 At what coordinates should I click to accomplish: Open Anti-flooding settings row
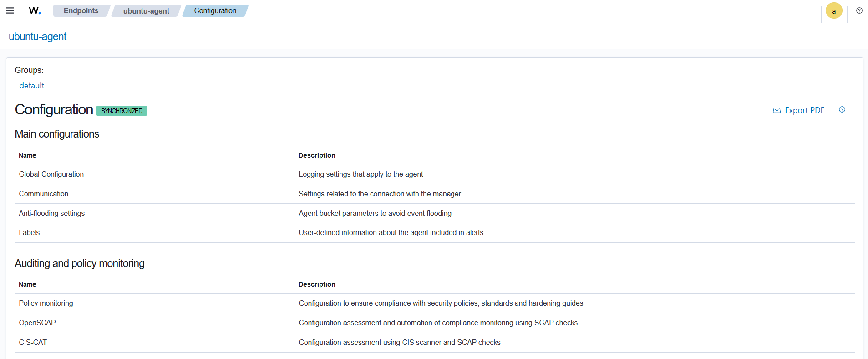52,214
